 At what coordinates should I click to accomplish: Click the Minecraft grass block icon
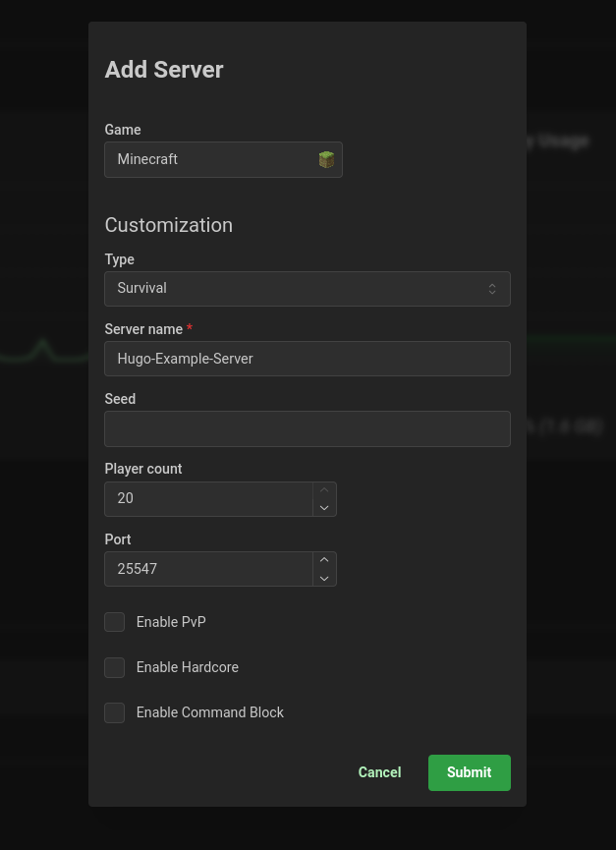click(326, 160)
